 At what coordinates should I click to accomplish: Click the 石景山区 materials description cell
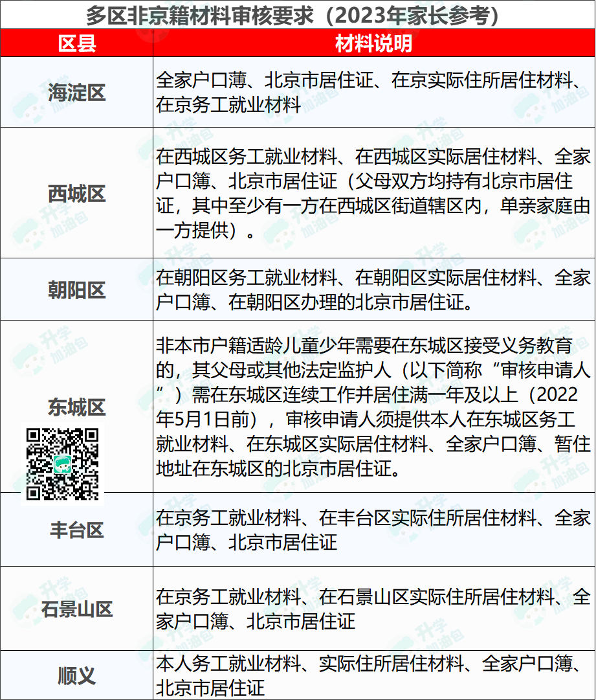tap(374, 609)
